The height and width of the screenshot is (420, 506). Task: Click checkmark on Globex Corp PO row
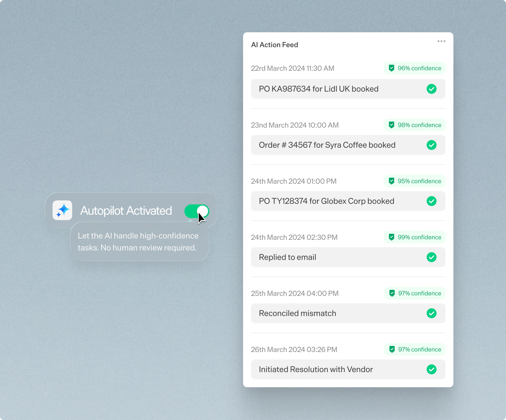(x=431, y=201)
